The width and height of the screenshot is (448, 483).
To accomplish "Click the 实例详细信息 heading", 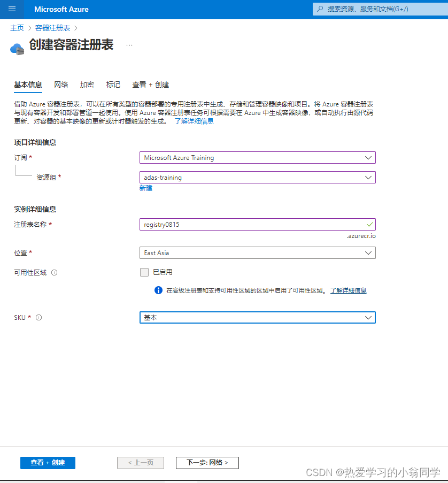I will coord(35,210).
